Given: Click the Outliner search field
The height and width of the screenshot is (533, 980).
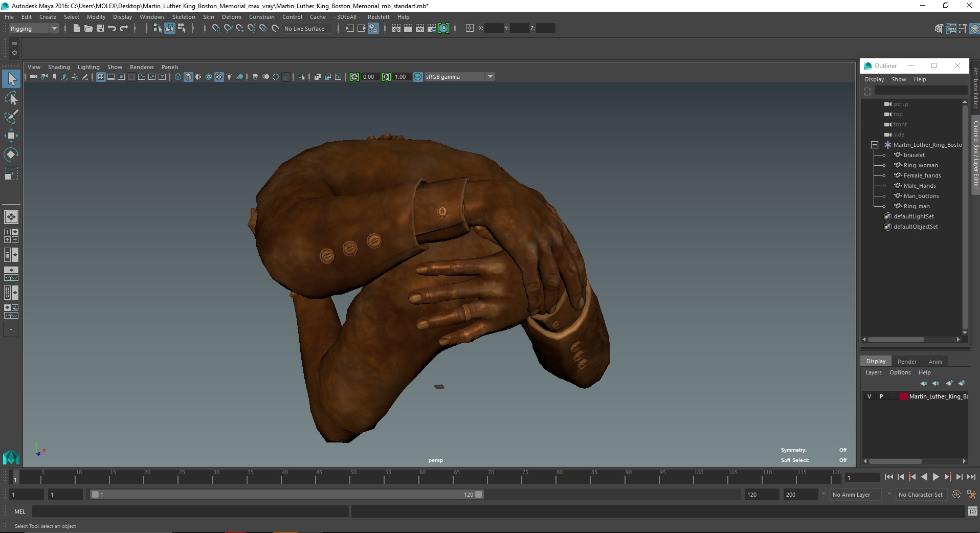Looking at the screenshot, I should (x=921, y=91).
